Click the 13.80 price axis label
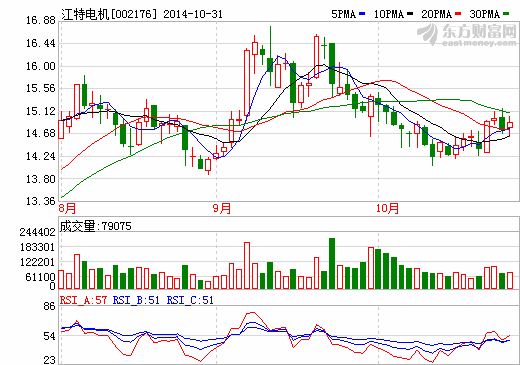 pyautogui.click(x=41, y=179)
